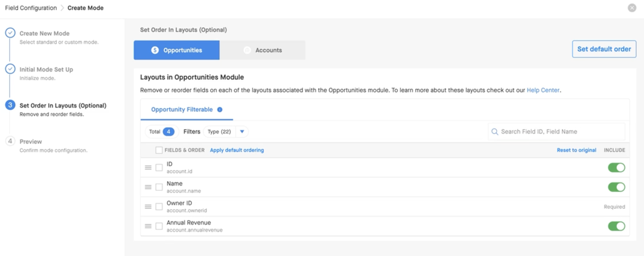Check the Owner ID field checkbox
Image resolution: width=644 pixels, height=256 pixels.
tap(159, 206)
